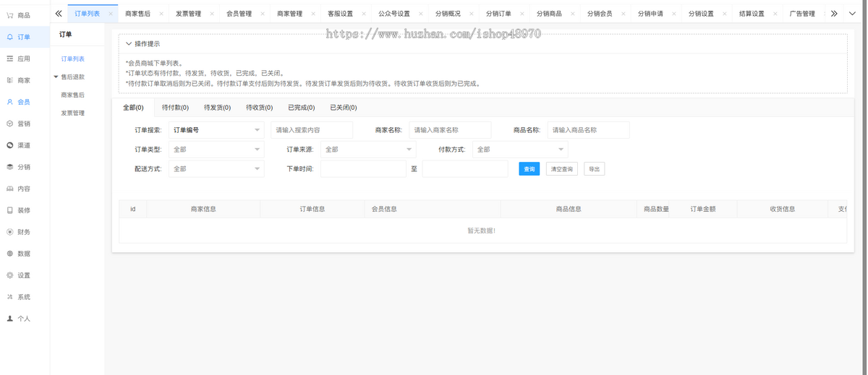Switch to the 分销商品 top tab

[x=549, y=14]
